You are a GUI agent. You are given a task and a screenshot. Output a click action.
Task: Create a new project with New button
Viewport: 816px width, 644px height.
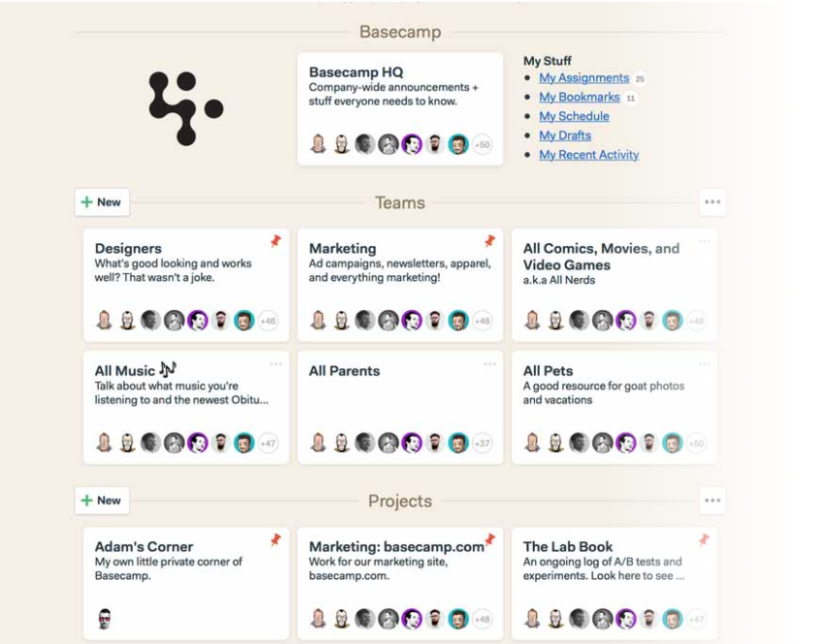click(x=102, y=501)
